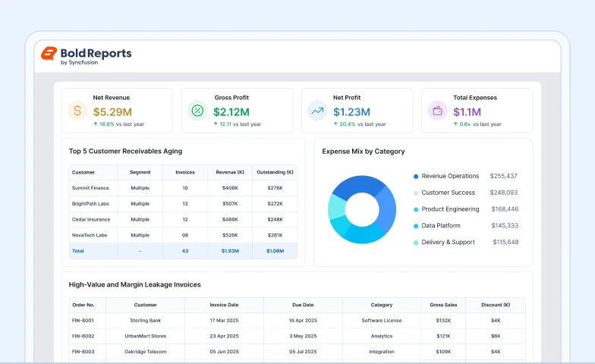
Task: Click the $115,648 Delivery & Support amount
Action: tap(505, 243)
